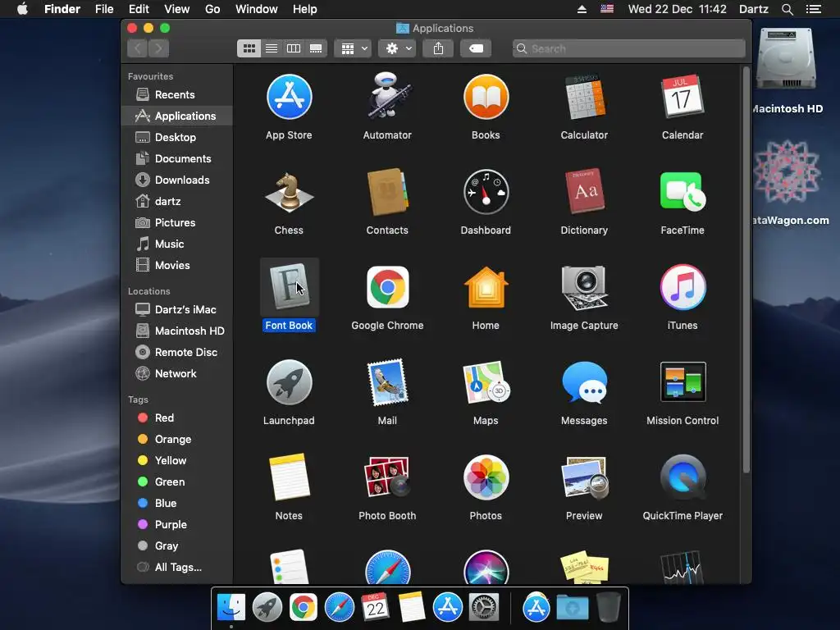The image size is (840, 630).
Task: Go forward with the toolbar arrow
Action: tap(158, 48)
